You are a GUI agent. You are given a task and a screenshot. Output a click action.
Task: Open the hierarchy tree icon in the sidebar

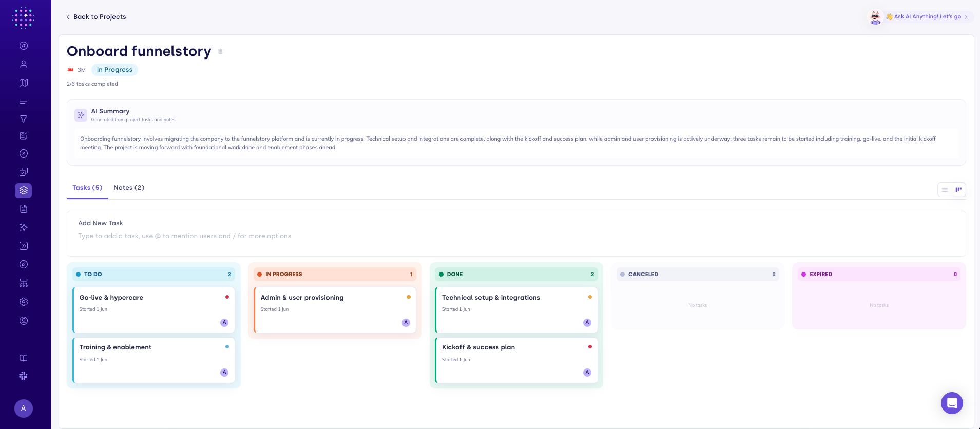point(24,283)
